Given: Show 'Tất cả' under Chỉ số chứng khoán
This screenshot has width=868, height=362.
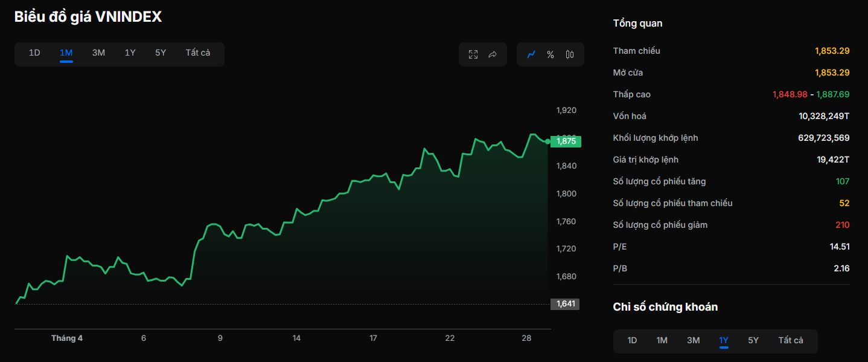Looking at the screenshot, I should pos(791,340).
